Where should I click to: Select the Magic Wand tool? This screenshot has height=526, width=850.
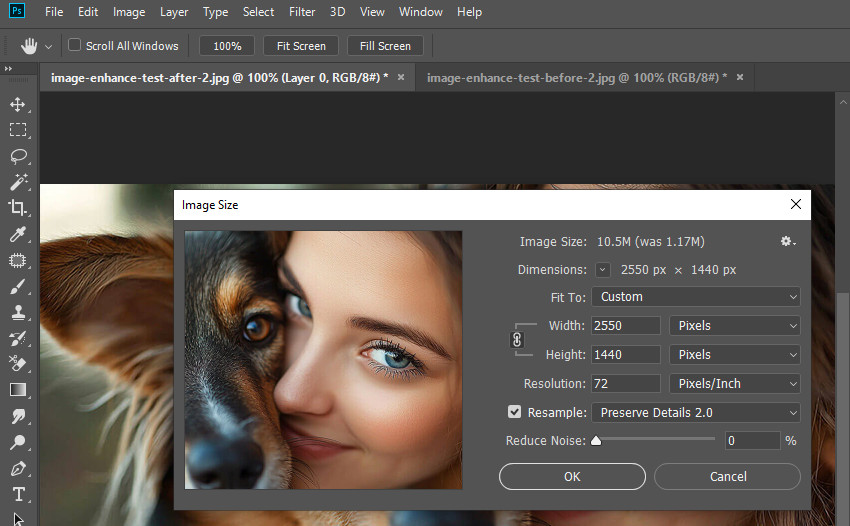click(x=18, y=182)
